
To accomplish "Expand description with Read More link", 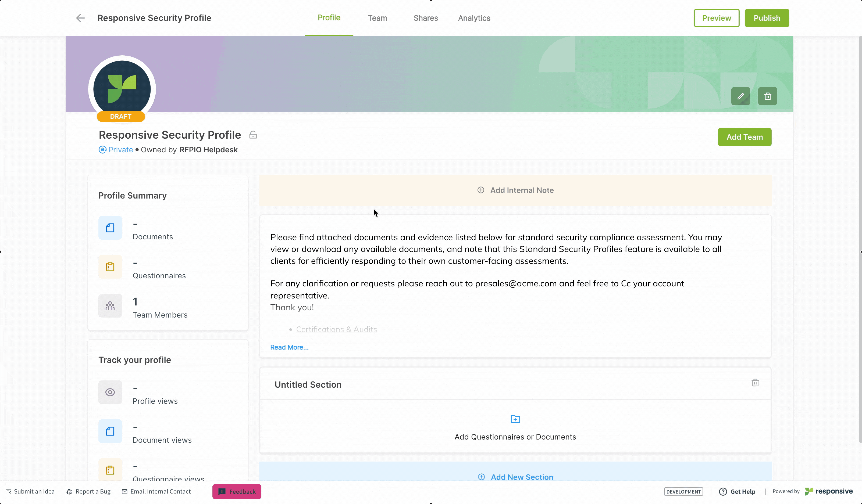I will click(289, 347).
